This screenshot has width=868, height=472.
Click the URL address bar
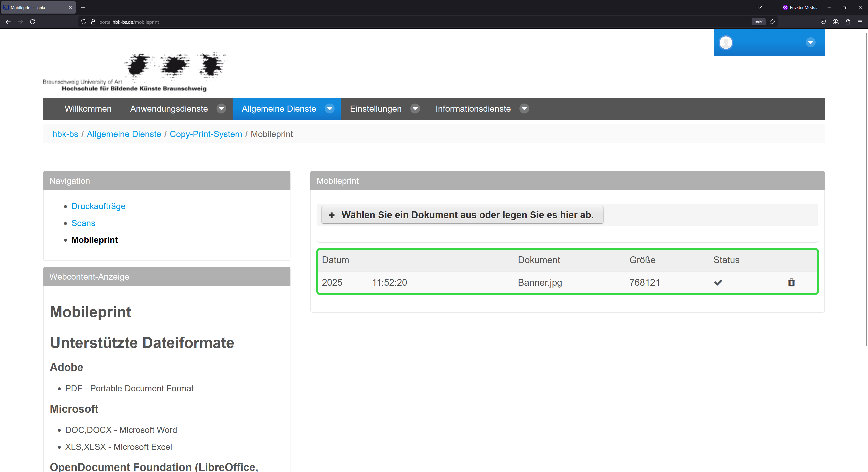(x=404, y=22)
